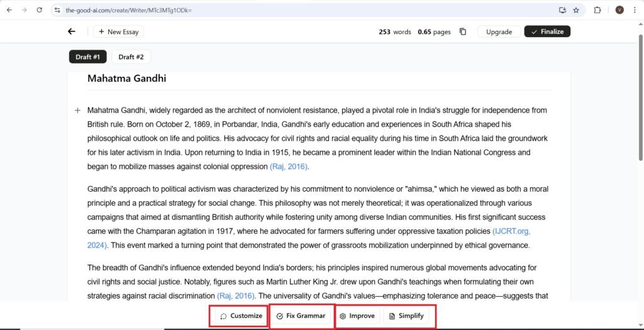644x330 pixels.
Task: Click the copy essay icon next to pages
Action: (463, 32)
